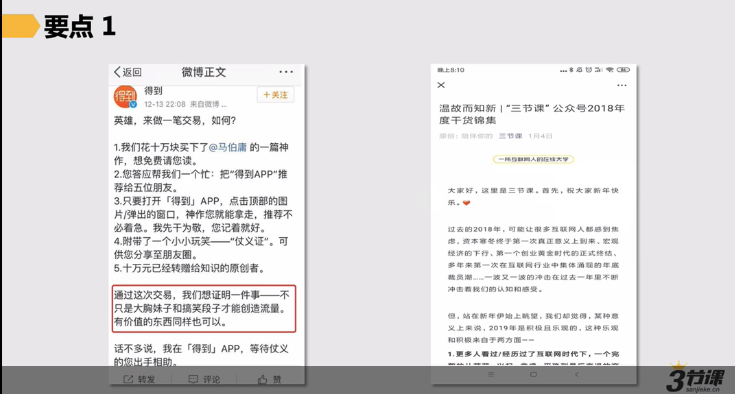Open the three-dot menu beside 微博正文
The height and width of the screenshot is (394, 735).
click(286, 72)
